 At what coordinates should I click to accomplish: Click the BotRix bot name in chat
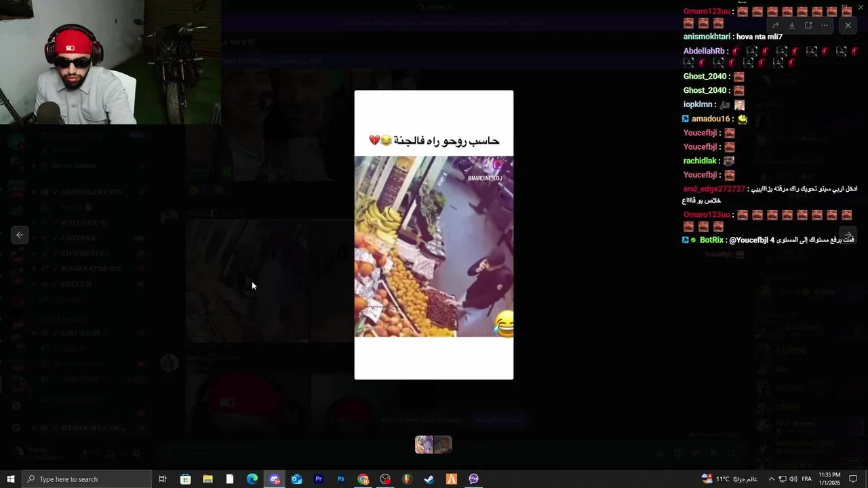(x=711, y=240)
